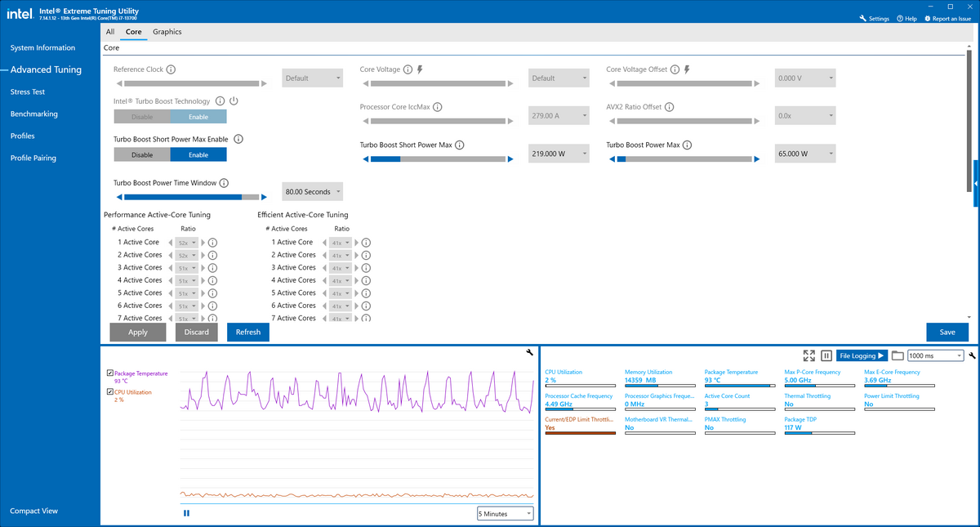Open Benchmarking in sidebar
Image resolution: width=980 pixels, height=527 pixels.
click(x=33, y=114)
